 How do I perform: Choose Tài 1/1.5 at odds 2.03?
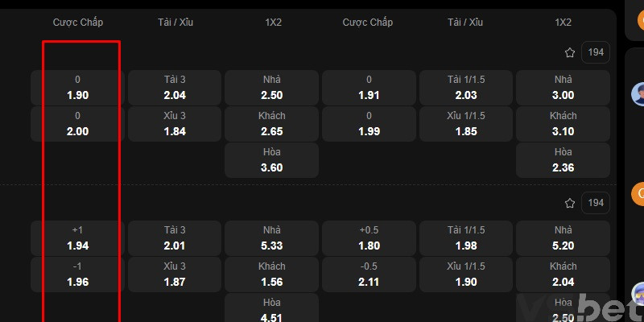click(465, 88)
